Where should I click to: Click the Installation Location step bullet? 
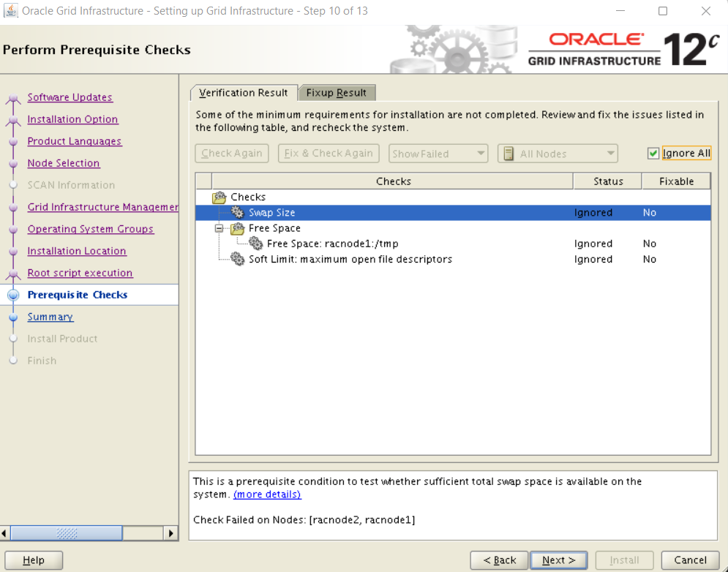pos(13,251)
